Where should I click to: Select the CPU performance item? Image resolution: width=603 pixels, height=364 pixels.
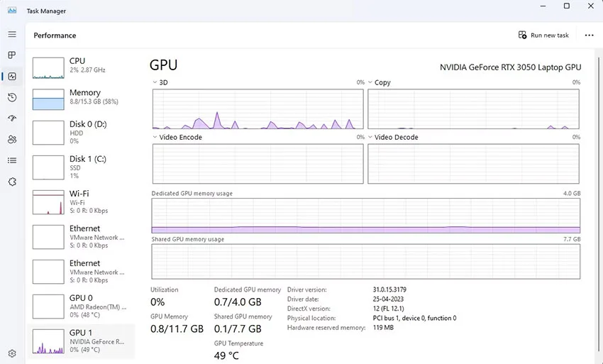pos(81,67)
